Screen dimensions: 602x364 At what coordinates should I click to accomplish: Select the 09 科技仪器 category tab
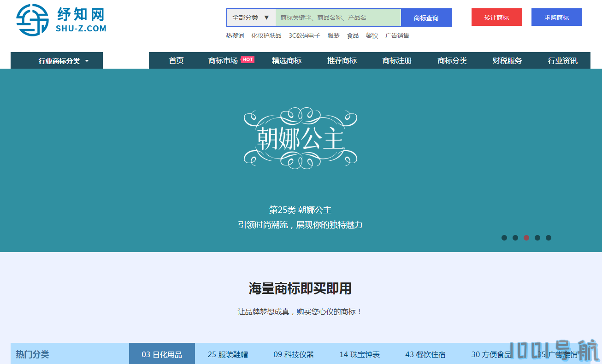point(294,354)
